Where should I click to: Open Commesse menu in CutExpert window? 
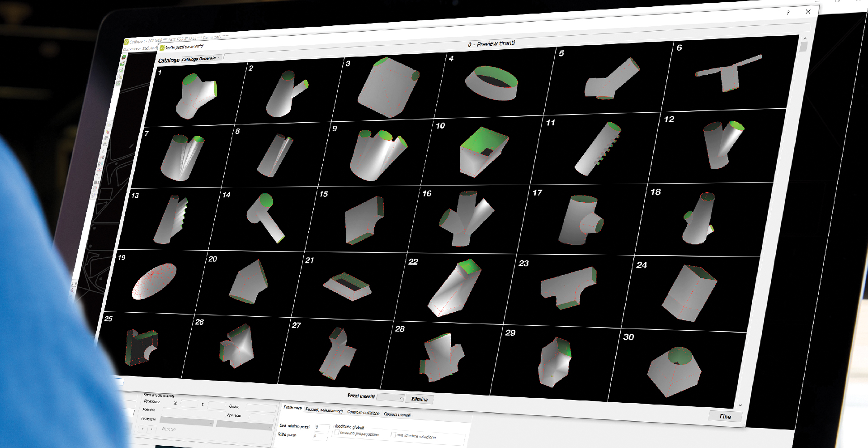coord(132,48)
